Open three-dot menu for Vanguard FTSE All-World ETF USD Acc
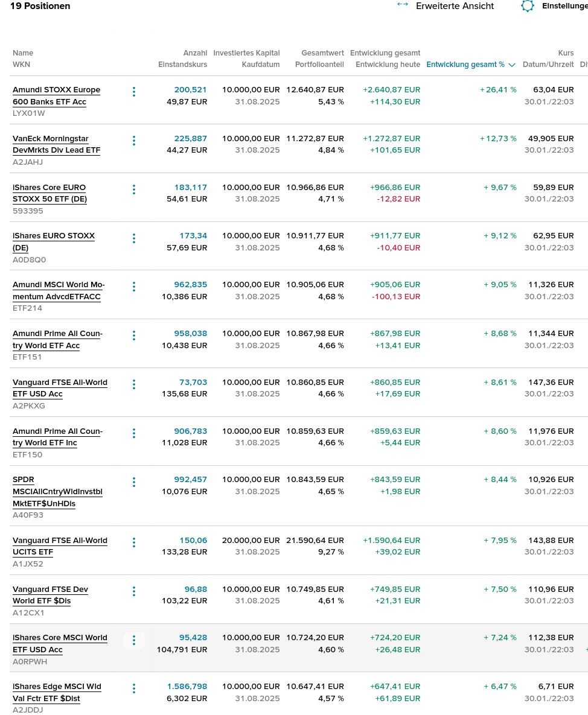Screen dimensions: 588x715 click(133, 384)
